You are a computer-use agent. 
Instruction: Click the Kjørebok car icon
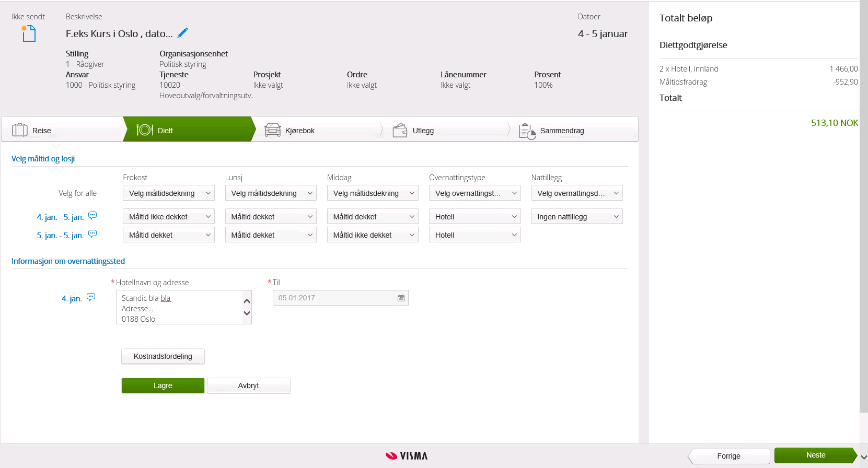(x=273, y=130)
